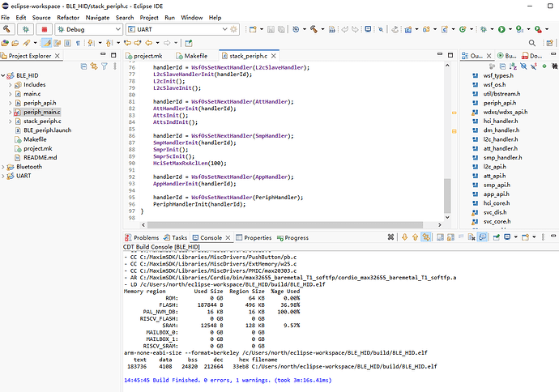Open the Navigate menu

[x=97, y=18]
